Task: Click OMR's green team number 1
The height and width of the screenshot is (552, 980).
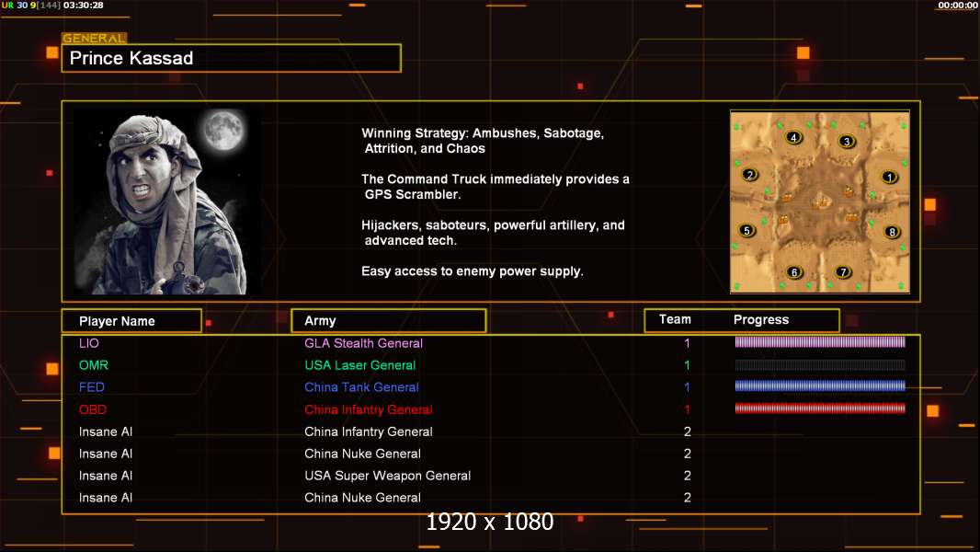Action: [x=687, y=365]
